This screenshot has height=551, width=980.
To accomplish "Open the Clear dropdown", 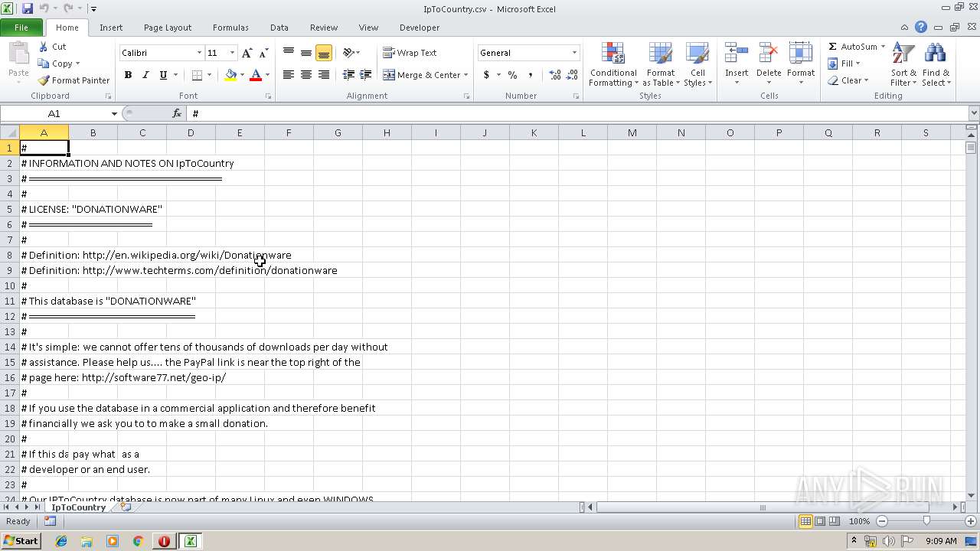I will [848, 80].
